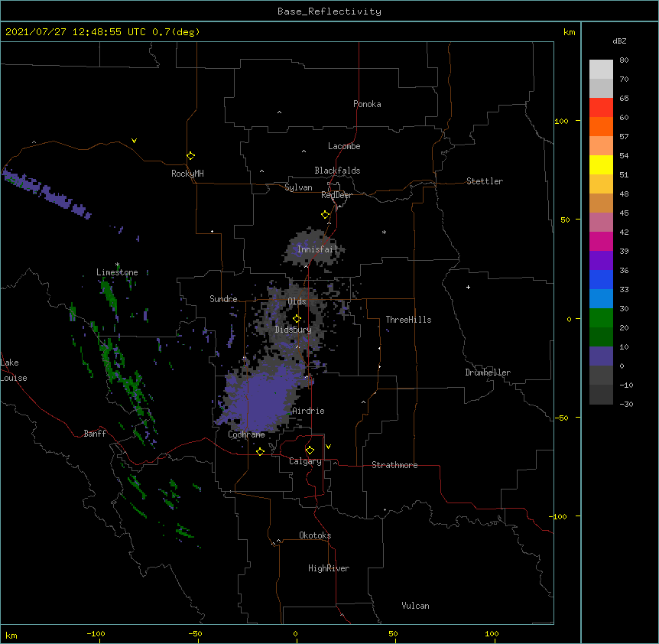Click the Strathmore label
This screenshot has height=644, width=659.
pyautogui.click(x=394, y=465)
